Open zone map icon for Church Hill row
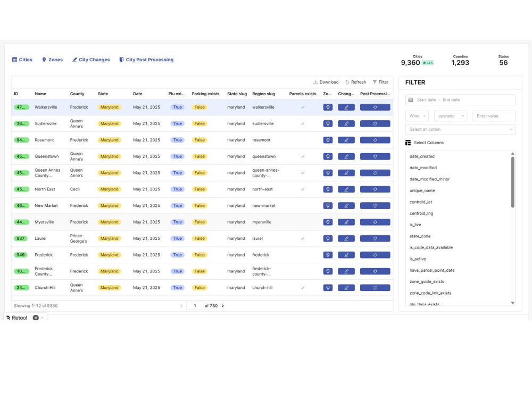The width and height of the screenshot is (532, 399). point(328,288)
